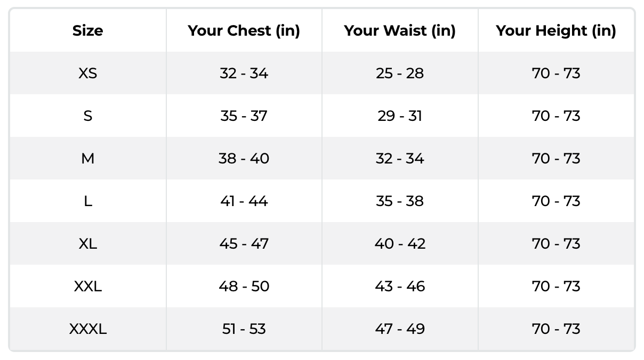Viewport: 644px width, 360px height.
Task: Select chest value 51 - 53
Action: pos(244,329)
